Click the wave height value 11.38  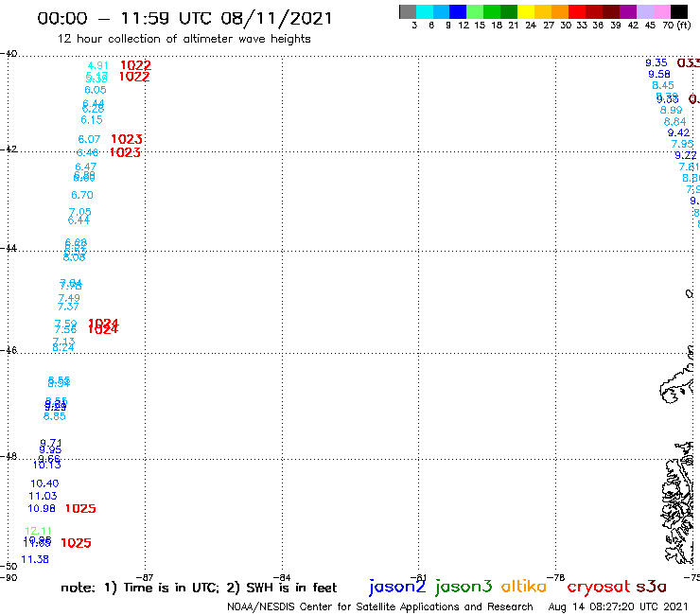tap(35, 559)
